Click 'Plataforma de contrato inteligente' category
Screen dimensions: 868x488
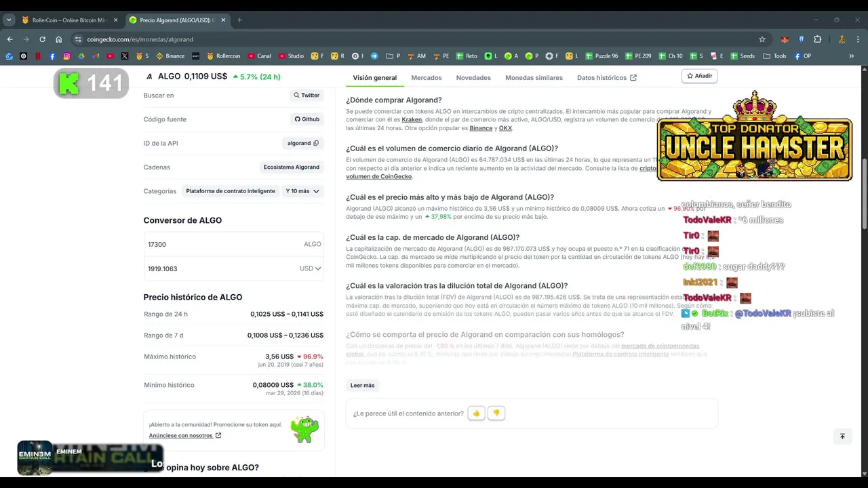231,191
